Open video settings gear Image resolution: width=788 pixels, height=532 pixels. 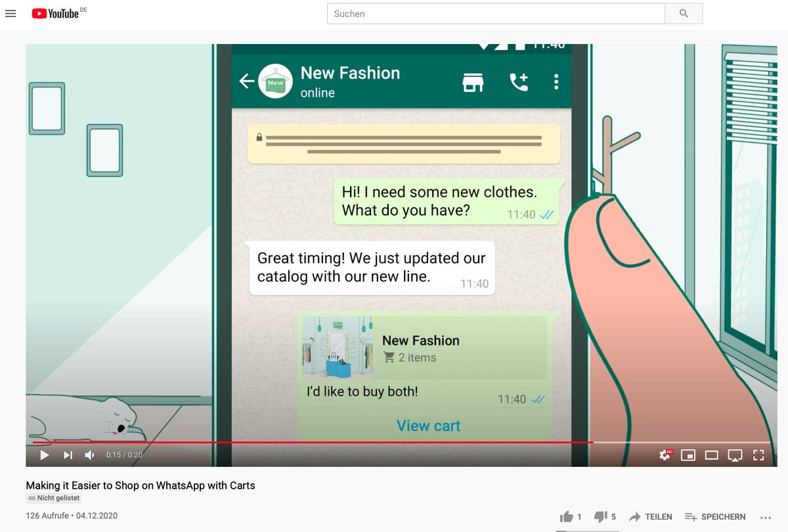[665, 454]
